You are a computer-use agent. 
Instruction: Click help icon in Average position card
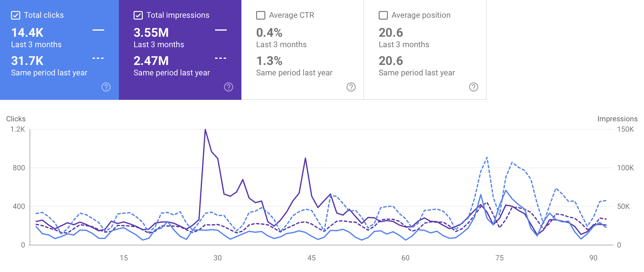[474, 87]
